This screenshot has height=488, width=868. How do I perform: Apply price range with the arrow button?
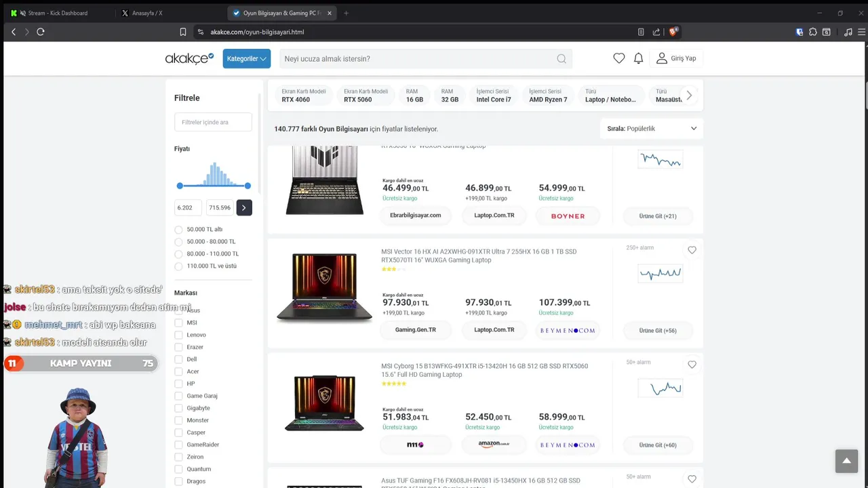244,208
